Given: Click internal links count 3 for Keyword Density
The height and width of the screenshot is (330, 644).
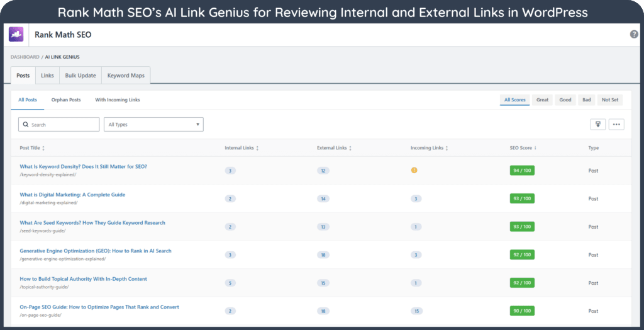Looking at the screenshot, I should 230,171.
